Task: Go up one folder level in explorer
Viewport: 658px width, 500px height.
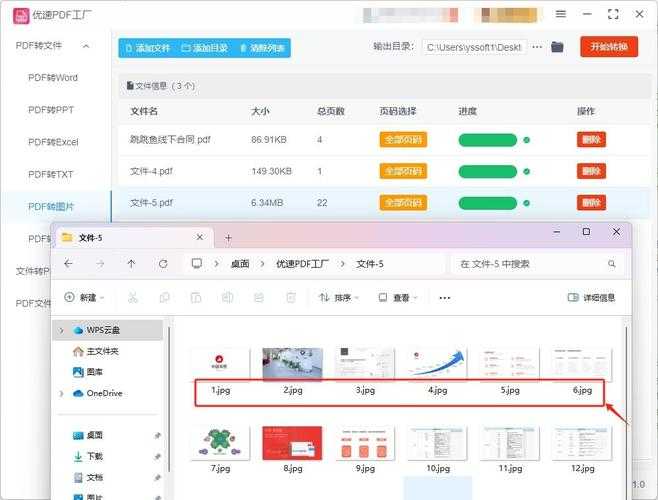Action: [x=131, y=264]
